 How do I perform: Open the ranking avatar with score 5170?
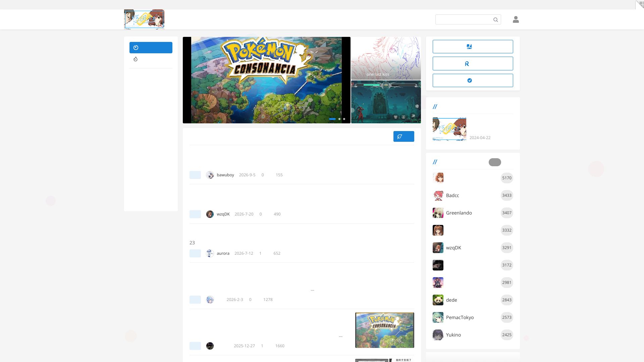438,178
